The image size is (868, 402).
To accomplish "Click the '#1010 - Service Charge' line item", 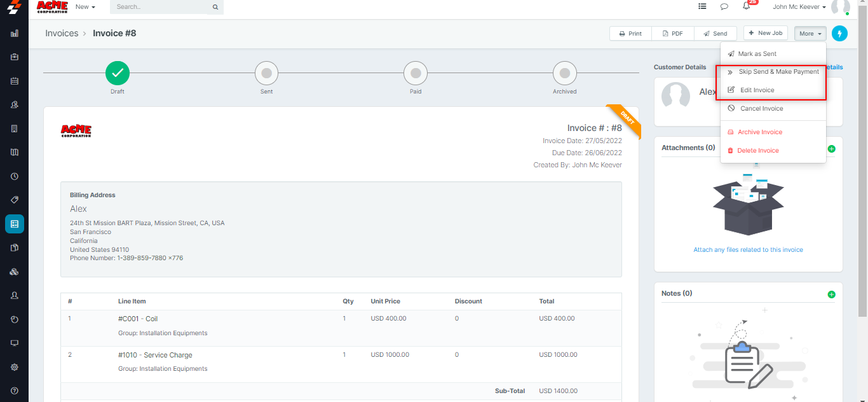I will point(155,355).
